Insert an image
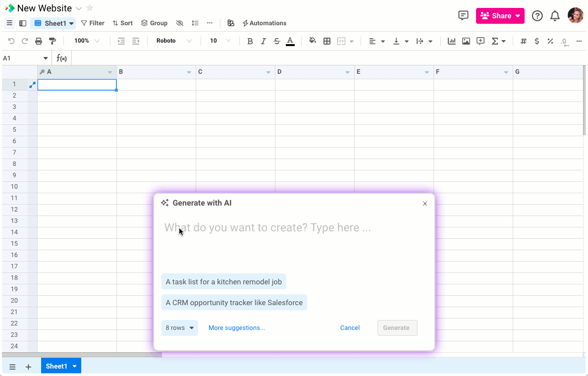This screenshot has width=588, height=376. click(466, 41)
